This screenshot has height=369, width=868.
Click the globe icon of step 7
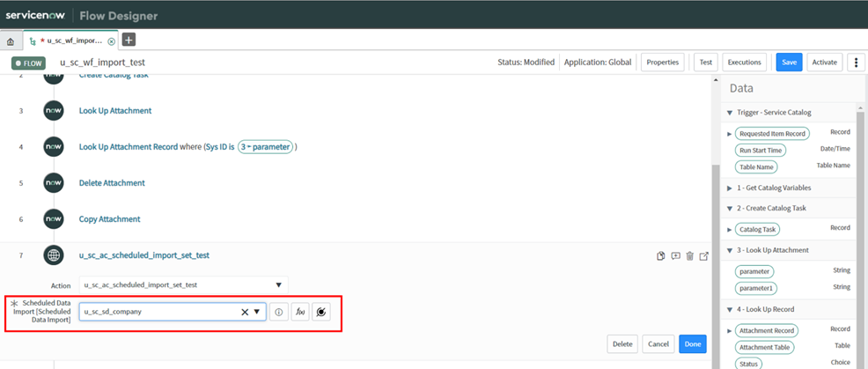(54, 255)
